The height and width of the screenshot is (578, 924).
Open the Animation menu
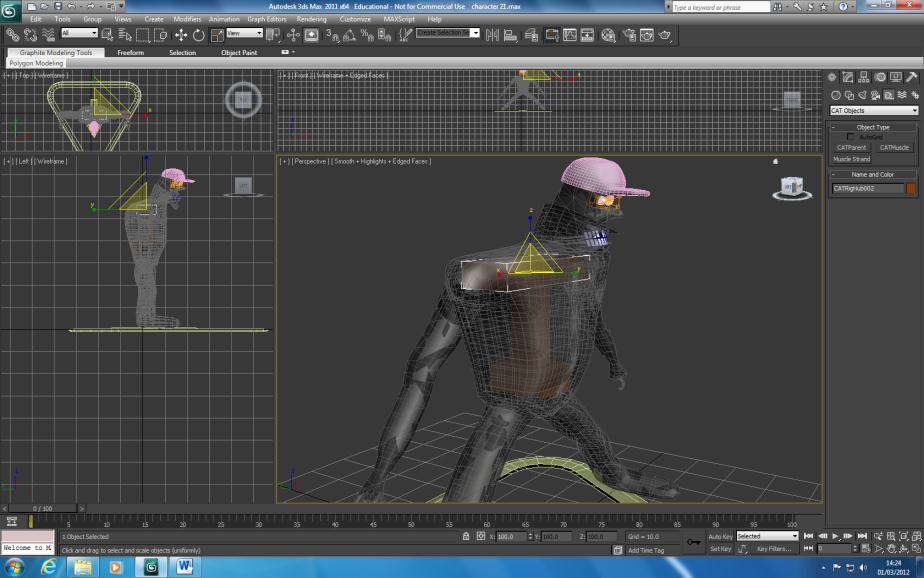pyautogui.click(x=224, y=18)
